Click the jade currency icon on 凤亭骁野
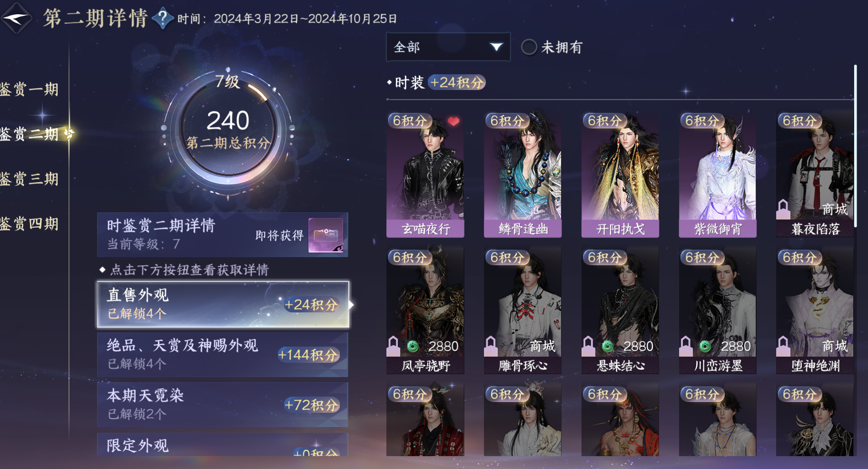 [413, 346]
